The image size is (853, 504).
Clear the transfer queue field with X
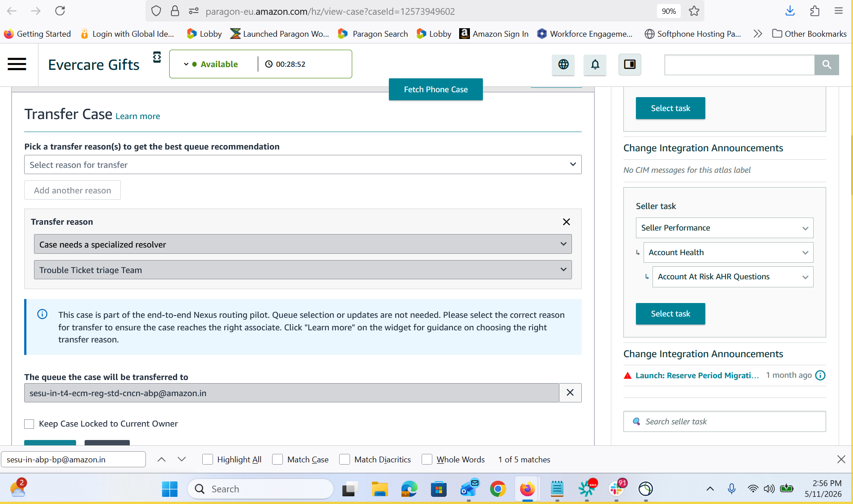point(570,393)
